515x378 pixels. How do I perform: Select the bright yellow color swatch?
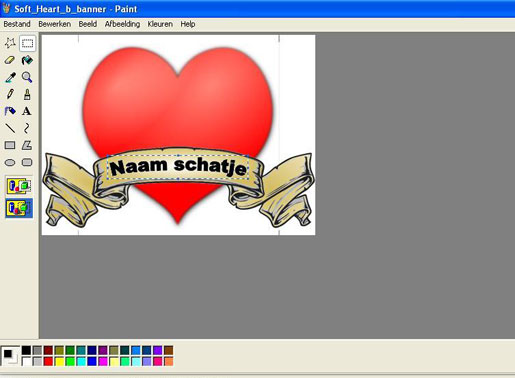[x=59, y=361]
